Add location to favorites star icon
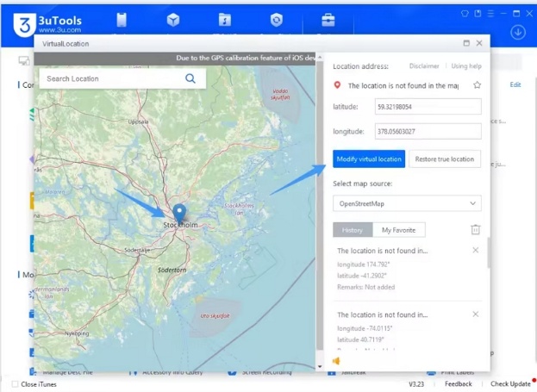 [x=477, y=85]
